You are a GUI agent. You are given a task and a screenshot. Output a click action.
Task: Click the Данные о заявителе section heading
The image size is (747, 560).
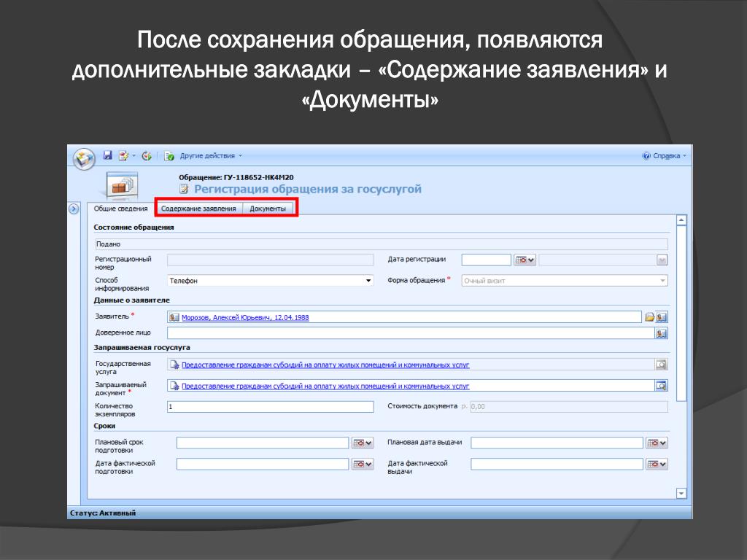[131, 300]
